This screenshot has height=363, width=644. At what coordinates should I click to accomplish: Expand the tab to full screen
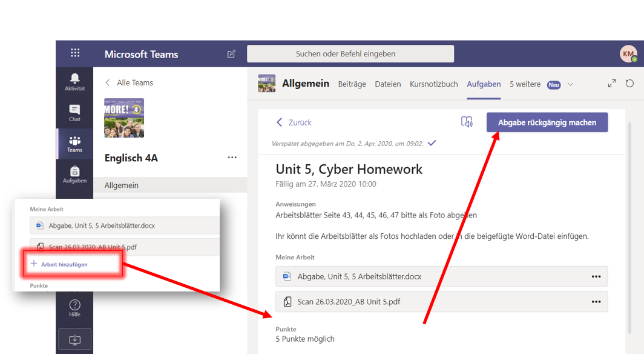pyautogui.click(x=612, y=84)
